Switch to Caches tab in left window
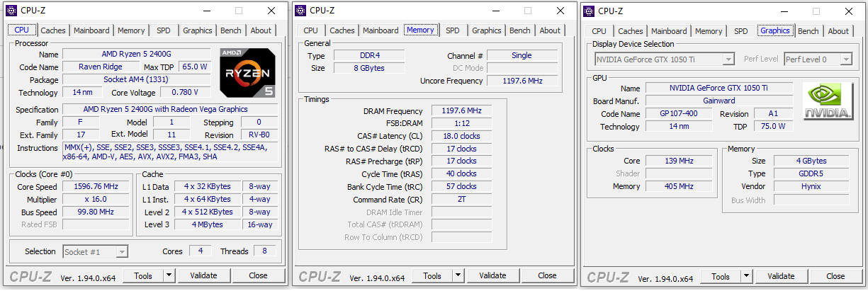 (53, 30)
